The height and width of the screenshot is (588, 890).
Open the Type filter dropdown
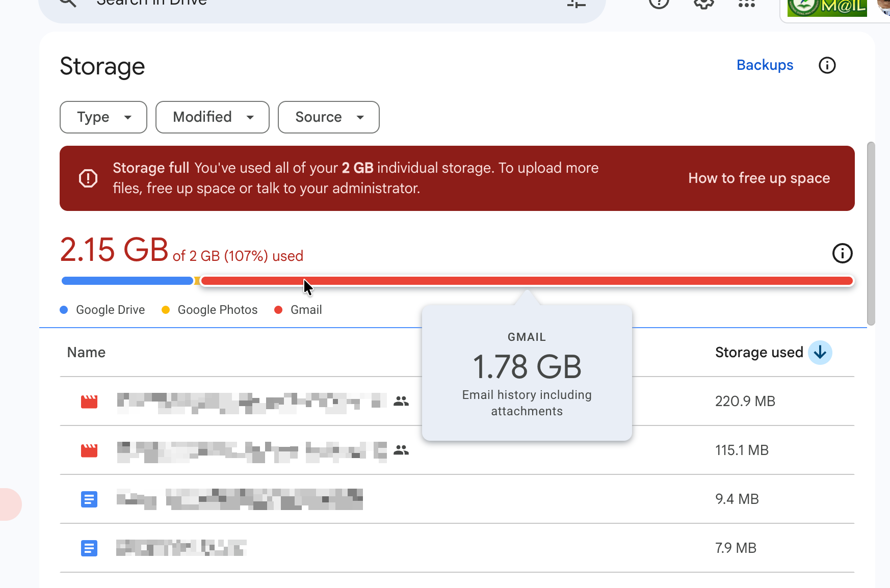103,117
